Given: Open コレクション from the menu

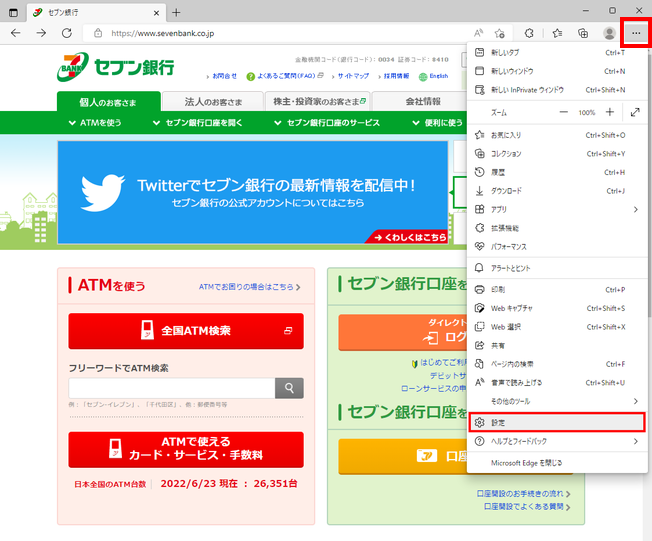Looking at the screenshot, I should (x=557, y=154).
